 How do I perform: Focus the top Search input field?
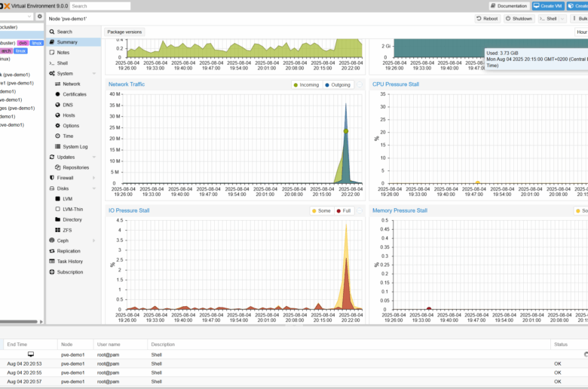point(100,6)
